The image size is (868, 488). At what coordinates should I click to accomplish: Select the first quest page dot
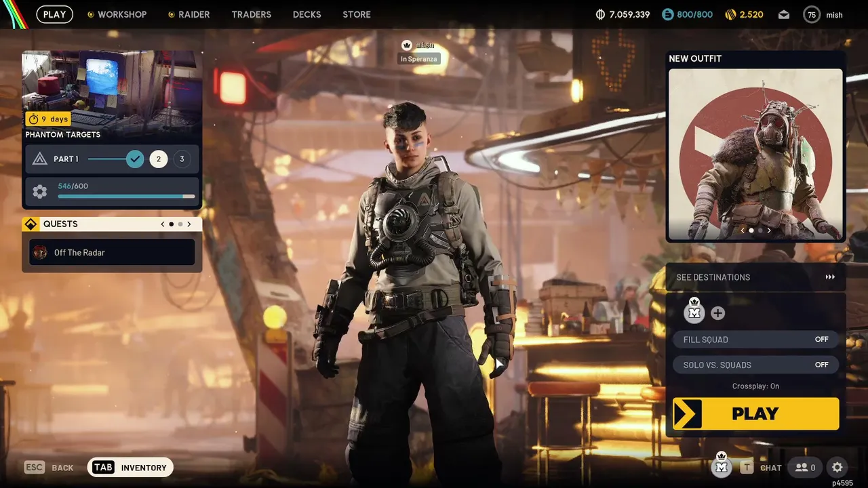[x=171, y=224]
